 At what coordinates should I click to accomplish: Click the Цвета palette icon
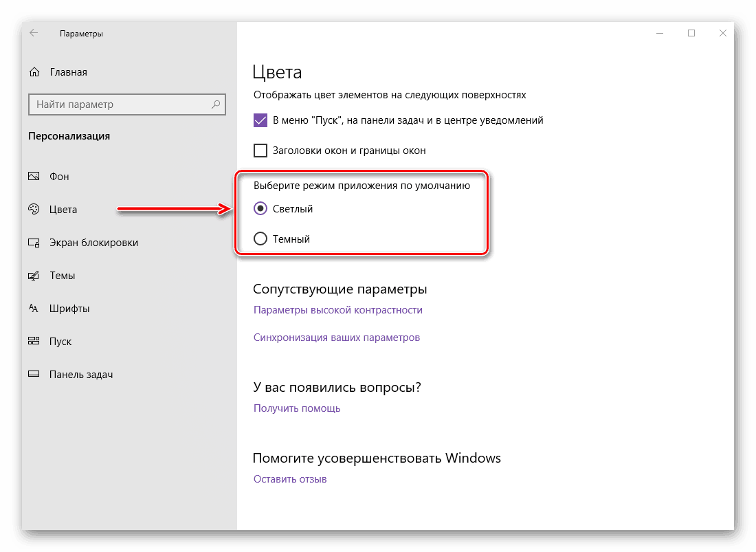click(x=34, y=209)
